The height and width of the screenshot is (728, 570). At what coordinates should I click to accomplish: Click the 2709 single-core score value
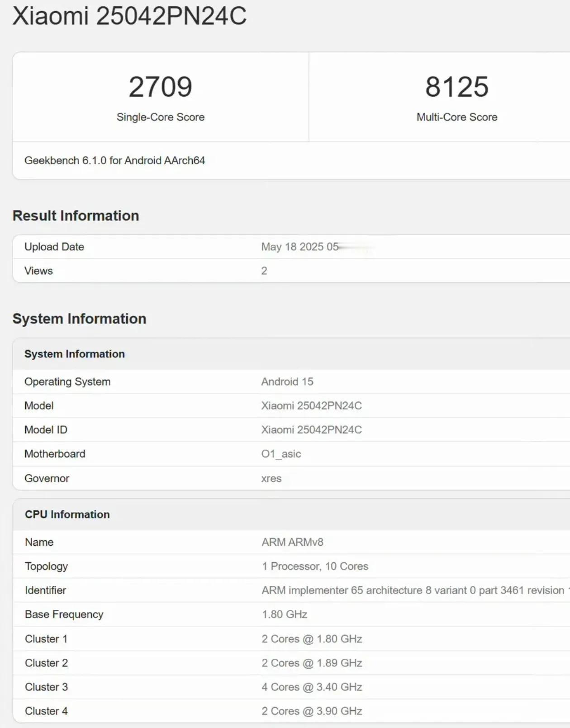(161, 86)
